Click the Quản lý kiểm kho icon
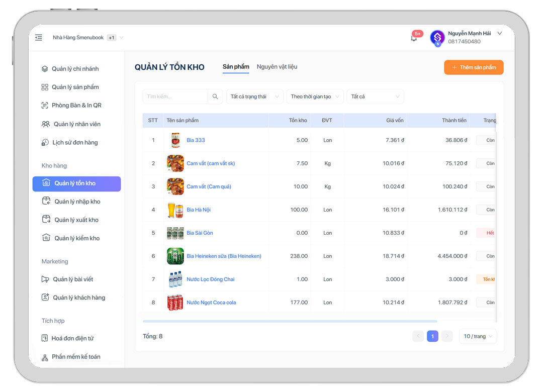The height and width of the screenshot is (392, 543). tap(46, 238)
